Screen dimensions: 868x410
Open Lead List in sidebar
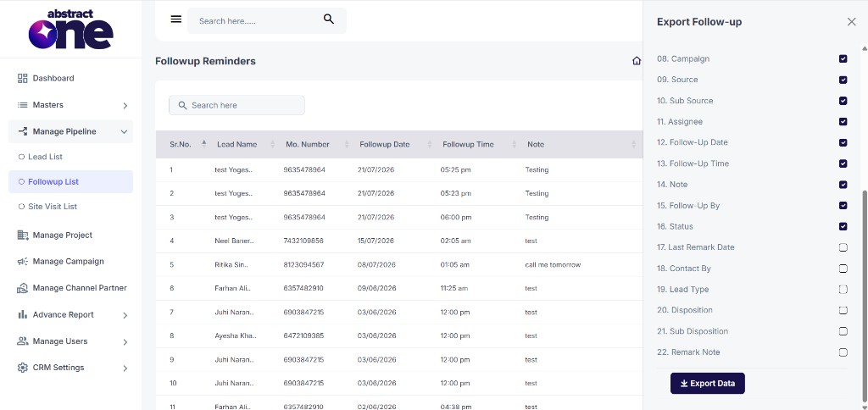(x=71, y=157)
